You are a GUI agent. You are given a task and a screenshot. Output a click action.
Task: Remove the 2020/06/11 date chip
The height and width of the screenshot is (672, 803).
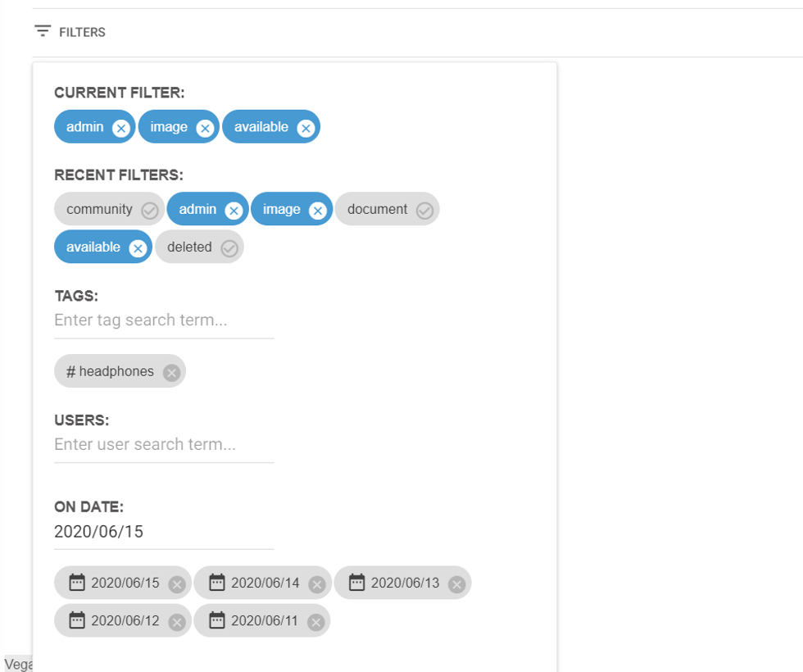(315, 622)
